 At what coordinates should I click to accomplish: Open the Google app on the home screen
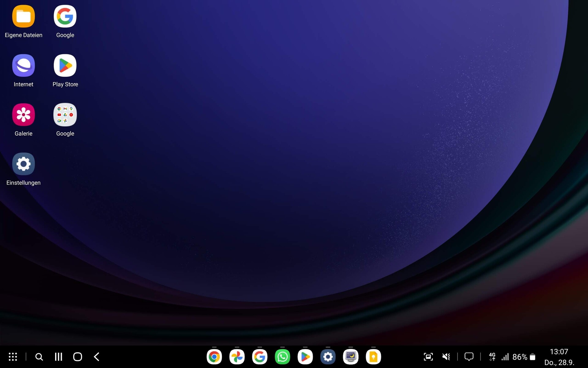[x=65, y=17]
